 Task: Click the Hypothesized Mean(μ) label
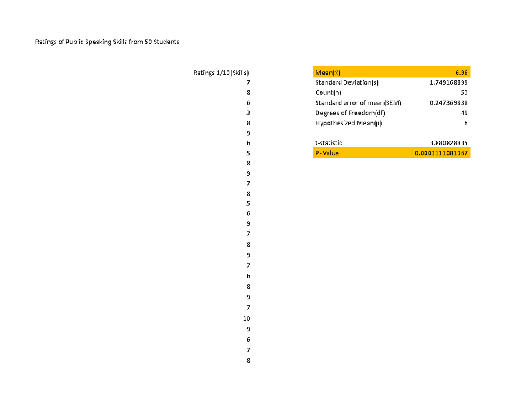(349, 123)
